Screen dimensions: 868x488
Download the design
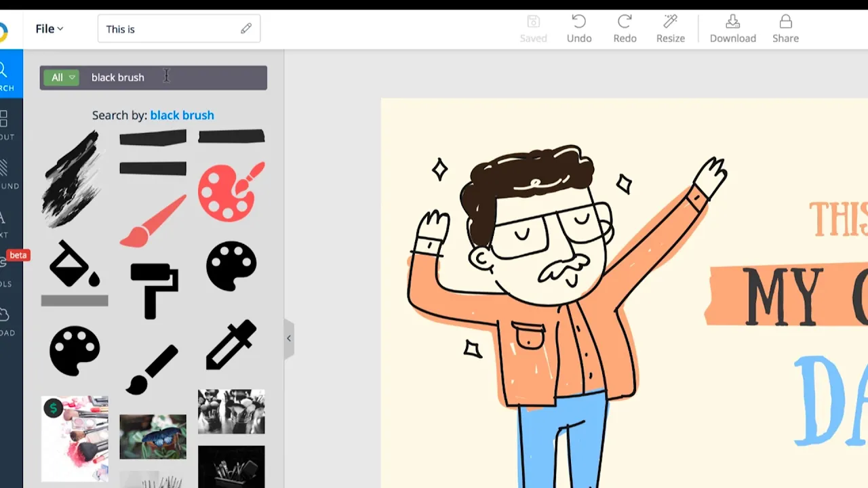[732, 29]
